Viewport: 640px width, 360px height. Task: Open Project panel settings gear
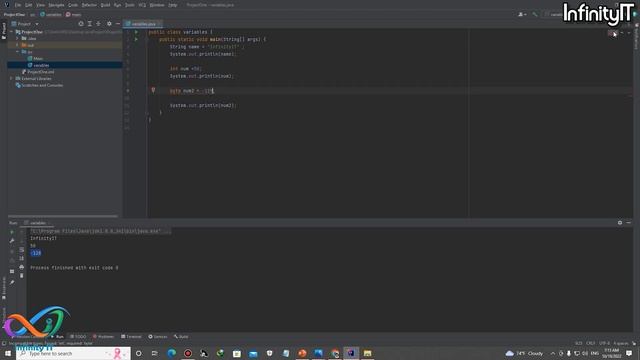coord(109,24)
